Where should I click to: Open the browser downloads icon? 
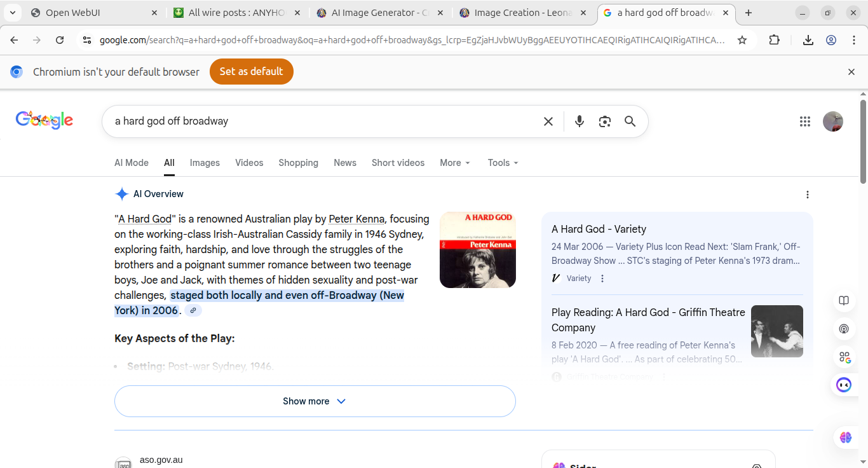coord(808,40)
